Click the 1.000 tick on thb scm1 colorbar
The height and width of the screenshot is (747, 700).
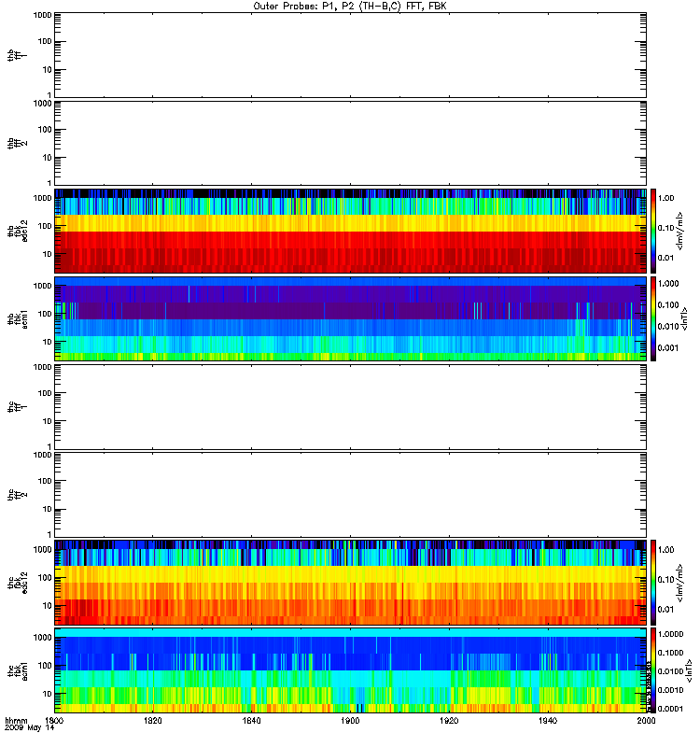click(668, 284)
